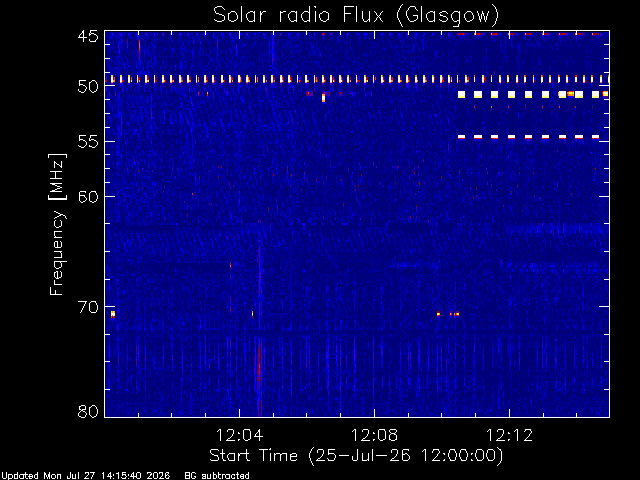Click the "Start Time" axis caption
This screenshot has height=480, width=640.
(x=253, y=456)
